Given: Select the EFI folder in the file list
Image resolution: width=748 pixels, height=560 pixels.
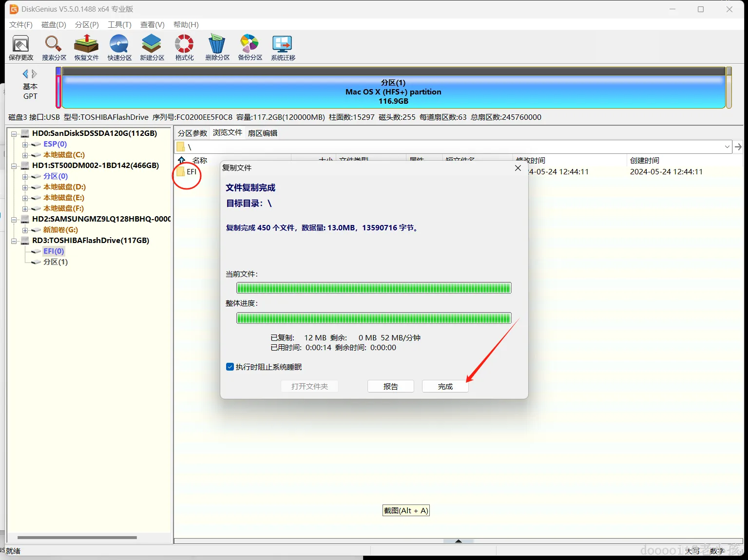Looking at the screenshot, I should point(187,172).
